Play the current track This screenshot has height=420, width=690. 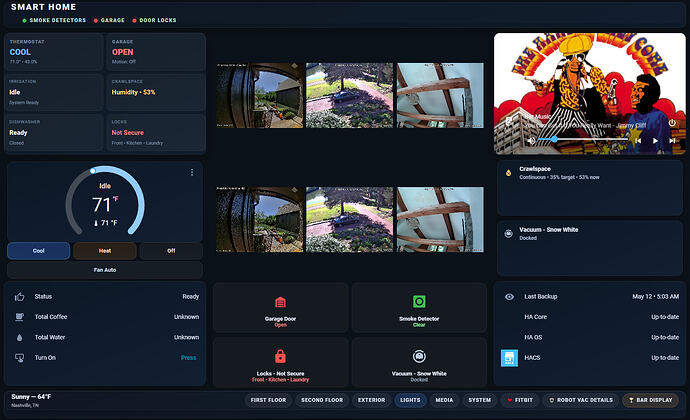(655, 140)
